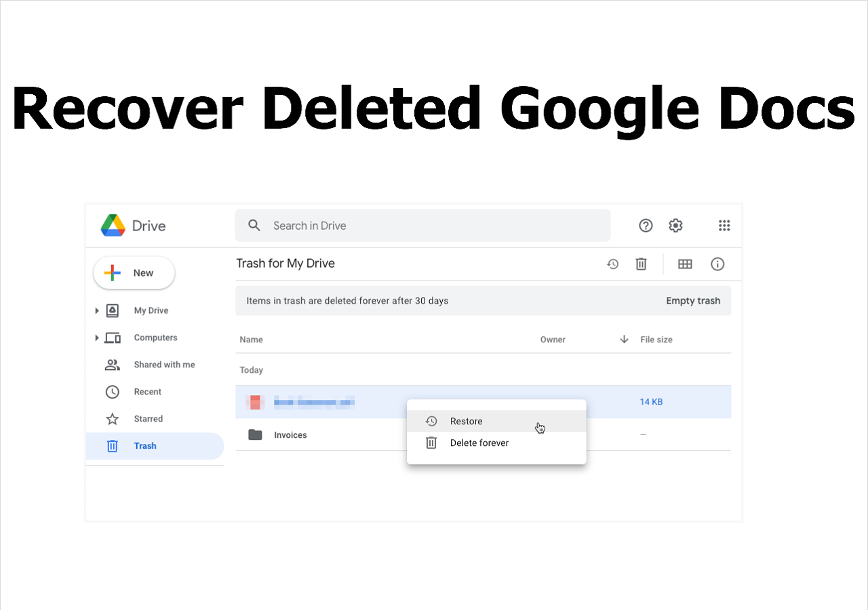Reverse sort direction with the arrow icon
Image resolution: width=868 pixels, height=610 pixels.
pyautogui.click(x=624, y=340)
